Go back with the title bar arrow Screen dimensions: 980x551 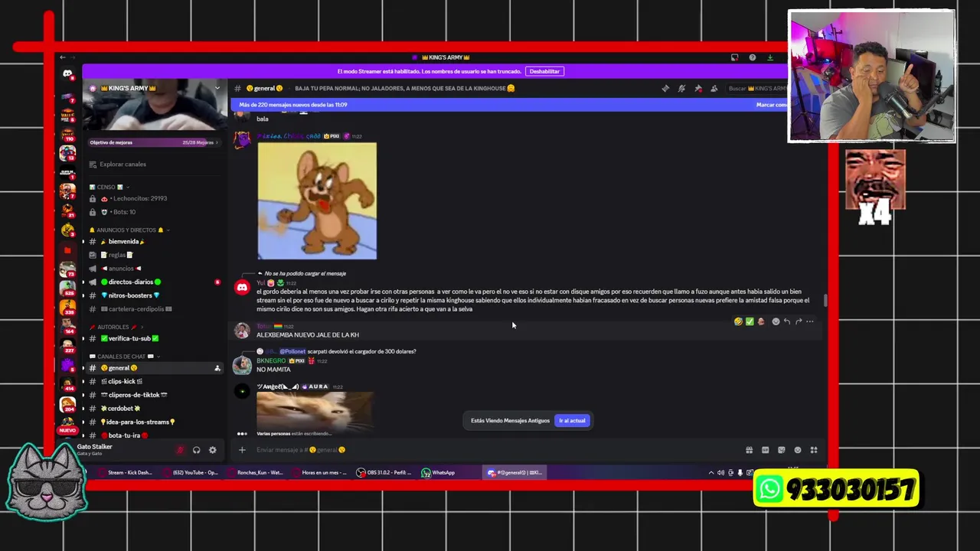[x=63, y=57]
